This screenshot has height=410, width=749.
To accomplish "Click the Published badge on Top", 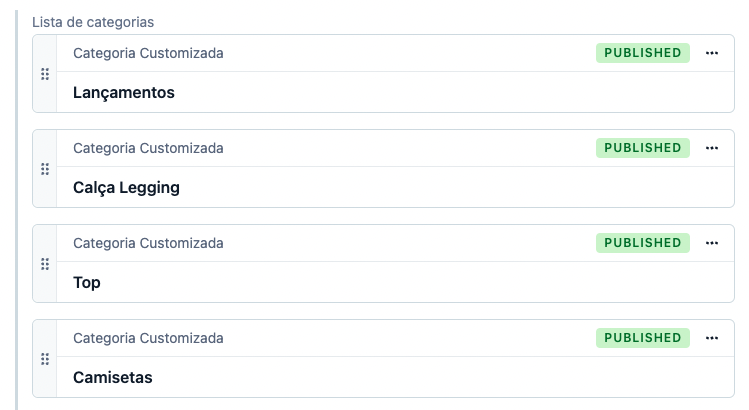I will 643,243.
